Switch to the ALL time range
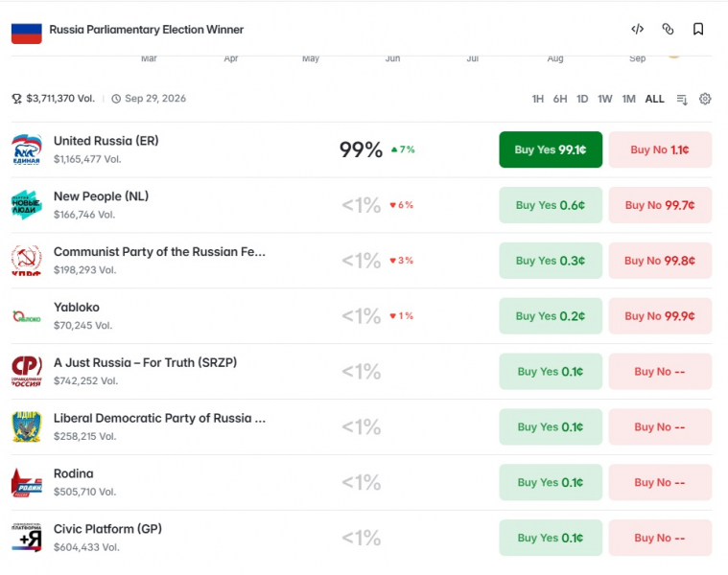Image resolution: width=728 pixels, height=575 pixels. pos(655,99)
